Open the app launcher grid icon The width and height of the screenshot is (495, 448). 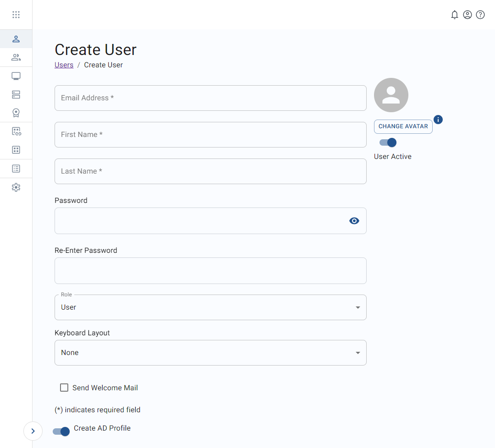coord(16,15)
